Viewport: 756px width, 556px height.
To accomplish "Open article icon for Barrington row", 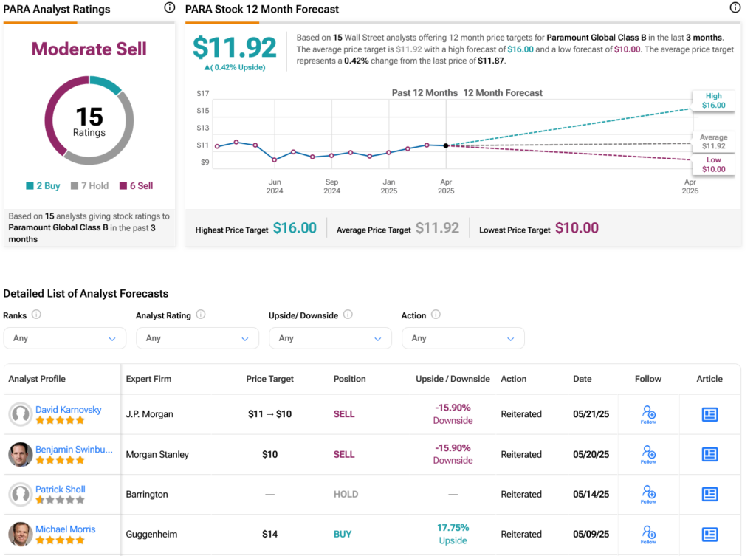I will coord(709,494).
